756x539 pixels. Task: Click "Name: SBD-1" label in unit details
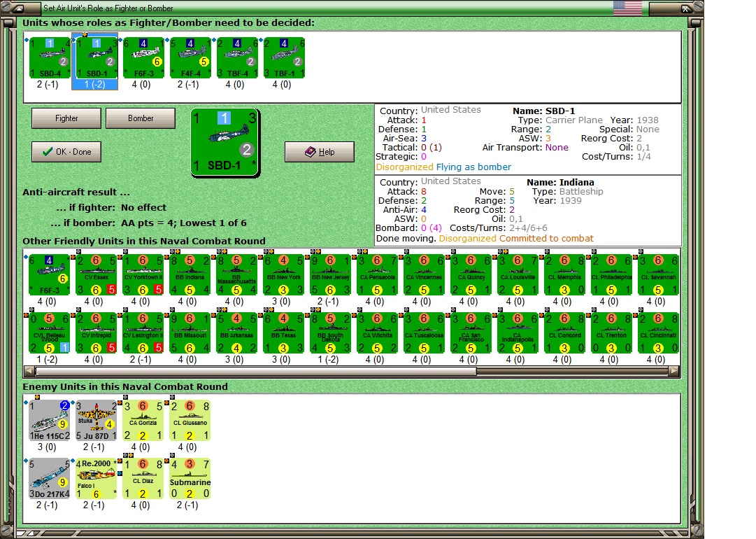[544, 111]
